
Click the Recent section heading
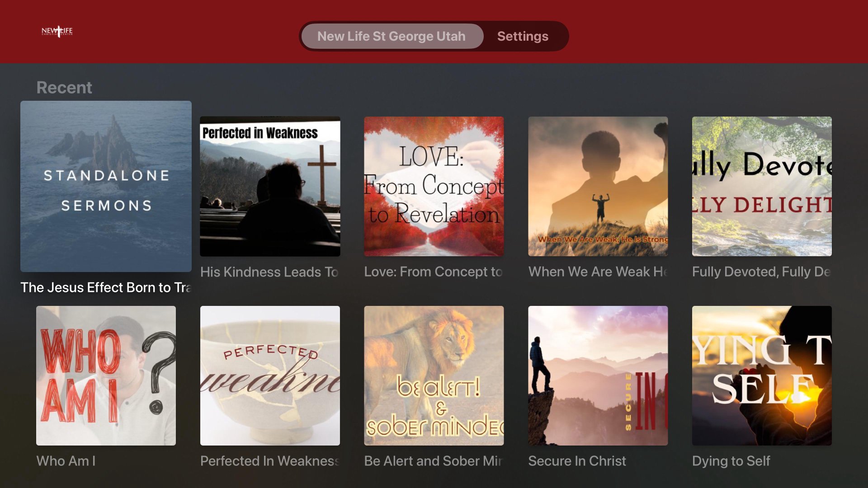point(64,87)
